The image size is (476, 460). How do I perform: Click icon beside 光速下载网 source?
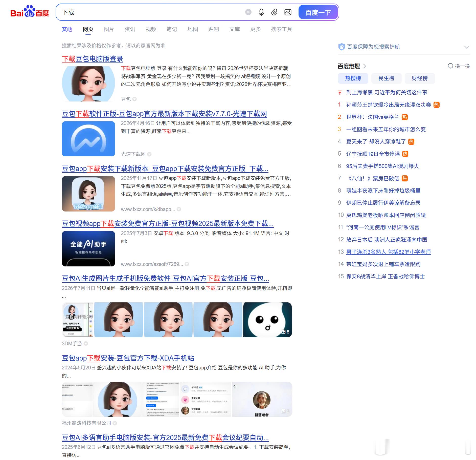pos(149,154)
